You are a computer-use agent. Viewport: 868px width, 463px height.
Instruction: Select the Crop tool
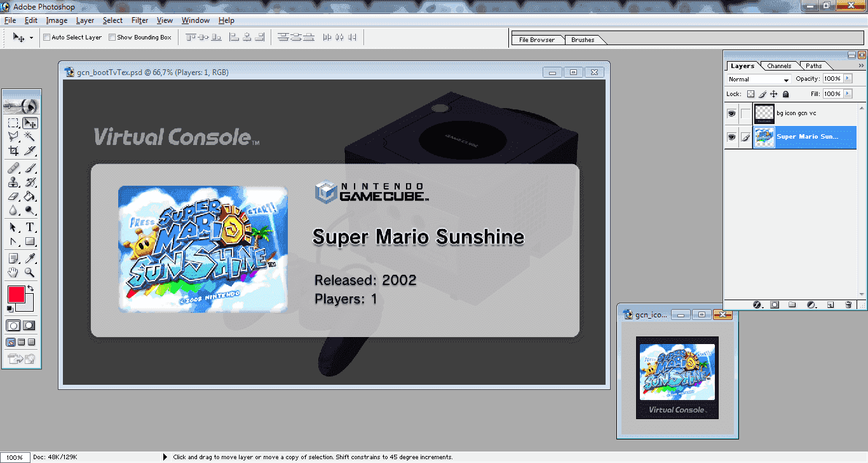(13, 151)
